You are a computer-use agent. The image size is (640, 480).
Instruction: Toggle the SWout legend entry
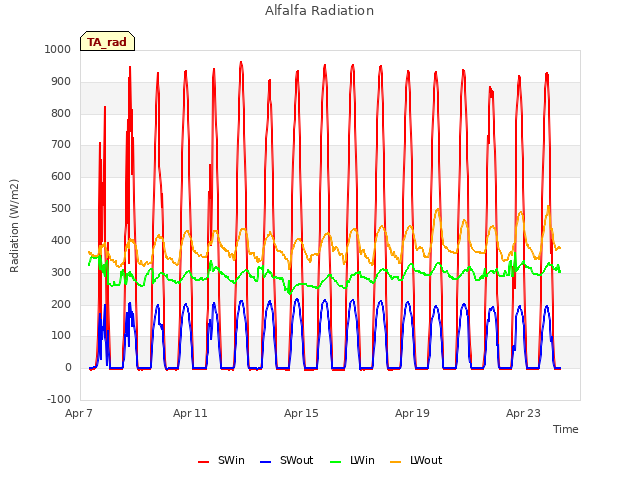pos(287,460)
